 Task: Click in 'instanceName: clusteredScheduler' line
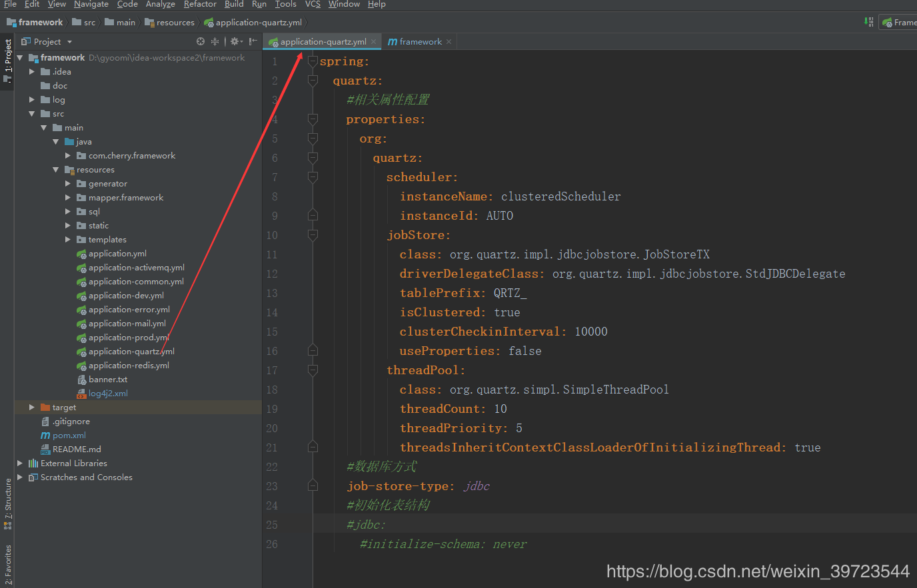[510, 196]
